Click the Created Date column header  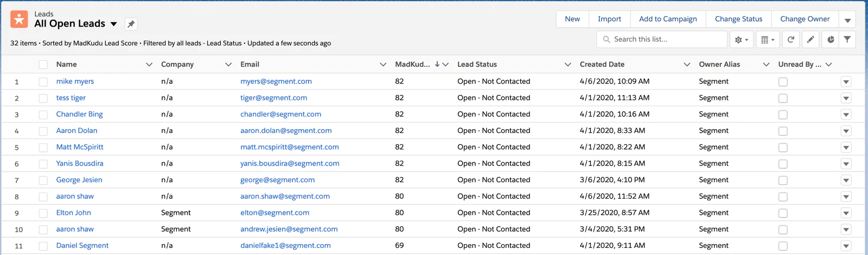pyautogui.click(x=602, y=64)
